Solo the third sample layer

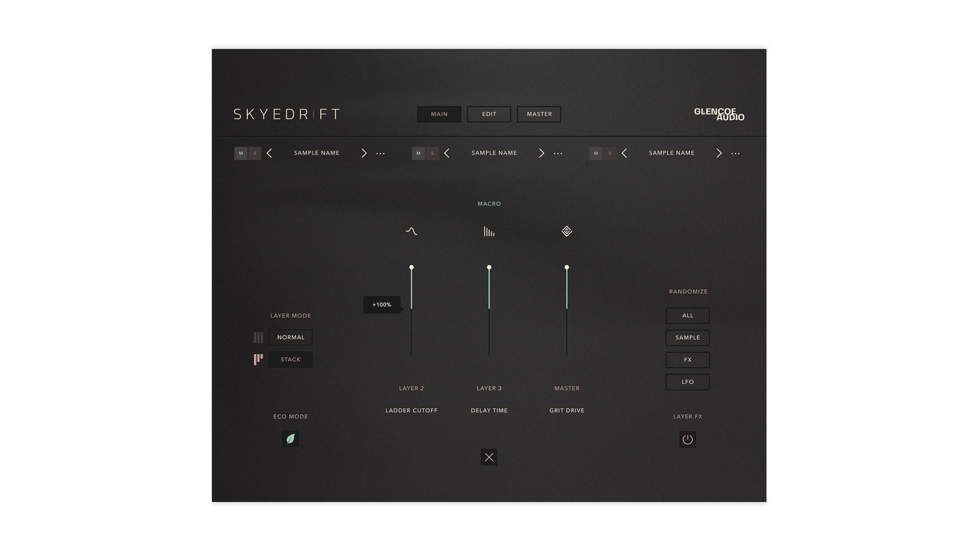(610, 153)
